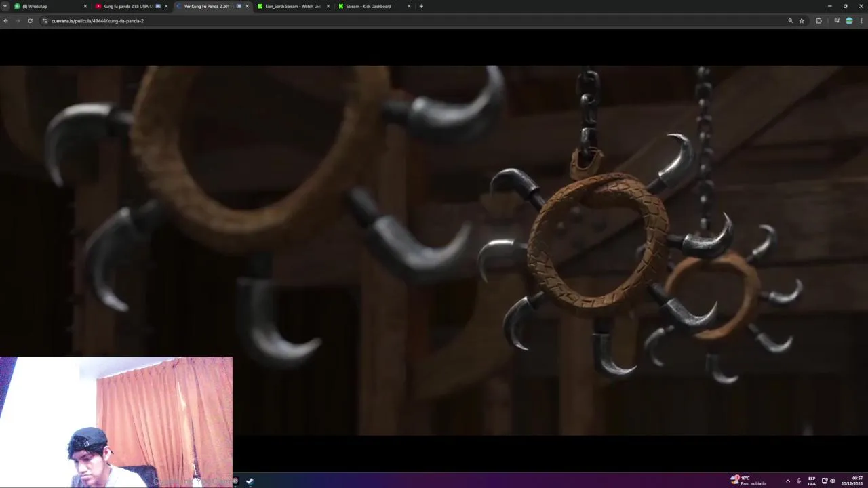
Task: Click the media indicator on the Ver Kung Fu Panda tab
Action: (239, 6)
